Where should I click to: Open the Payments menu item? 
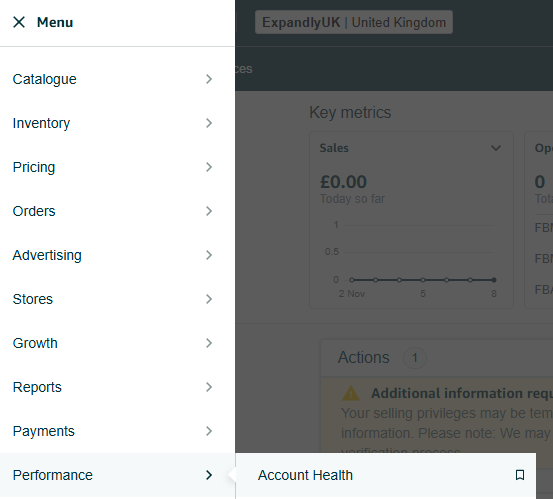pyautogui.click(x=117, y=431)
